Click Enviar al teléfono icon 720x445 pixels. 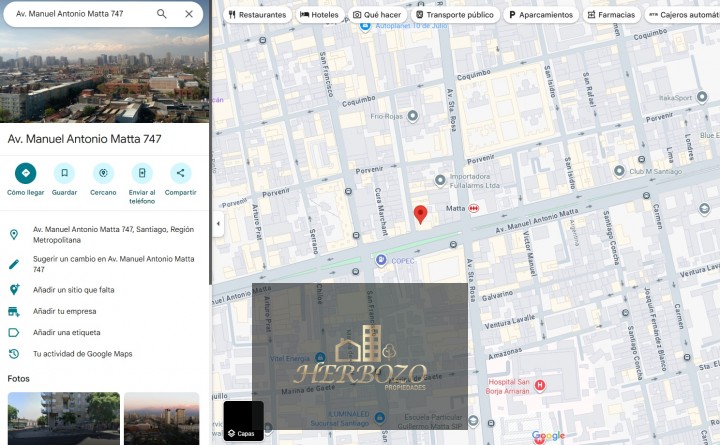[142, 173]
